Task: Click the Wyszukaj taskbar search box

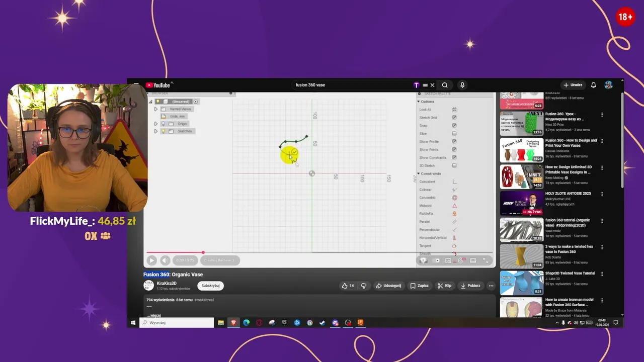Action: point(177,323)
